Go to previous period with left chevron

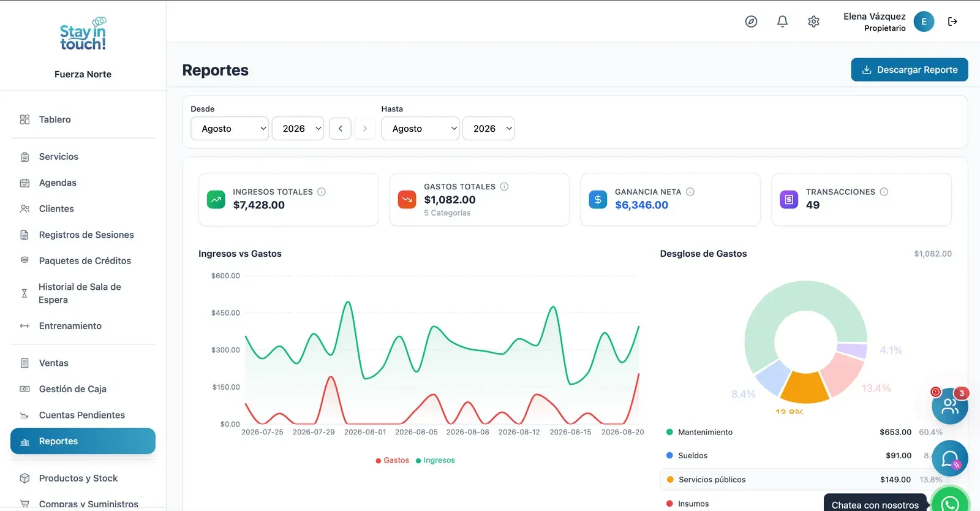(341, 129)
